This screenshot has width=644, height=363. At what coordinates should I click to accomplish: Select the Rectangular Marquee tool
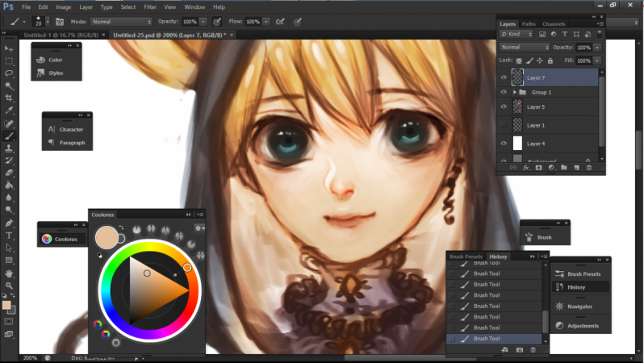coord(9,61)
